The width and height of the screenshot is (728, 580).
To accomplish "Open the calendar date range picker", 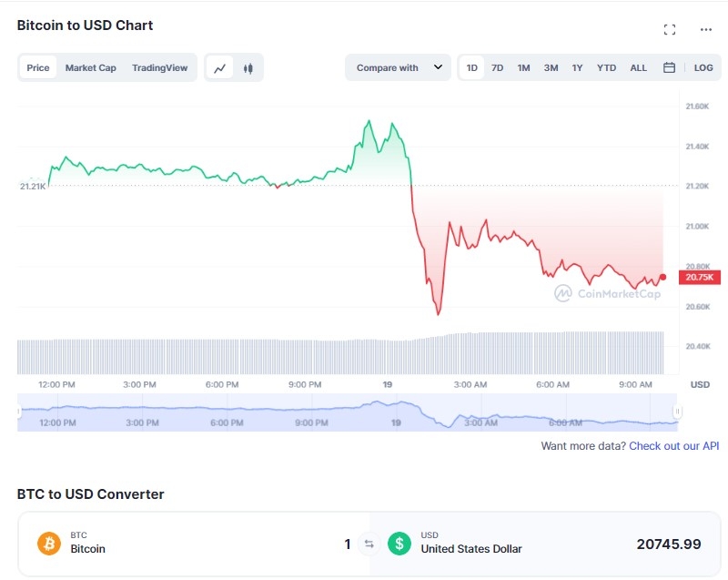I will click(669, 67).
